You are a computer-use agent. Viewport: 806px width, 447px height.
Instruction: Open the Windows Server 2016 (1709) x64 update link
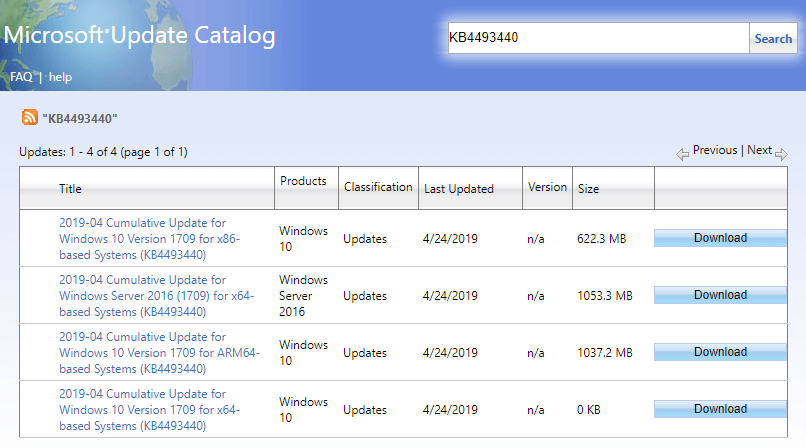(x=156, y=296)
